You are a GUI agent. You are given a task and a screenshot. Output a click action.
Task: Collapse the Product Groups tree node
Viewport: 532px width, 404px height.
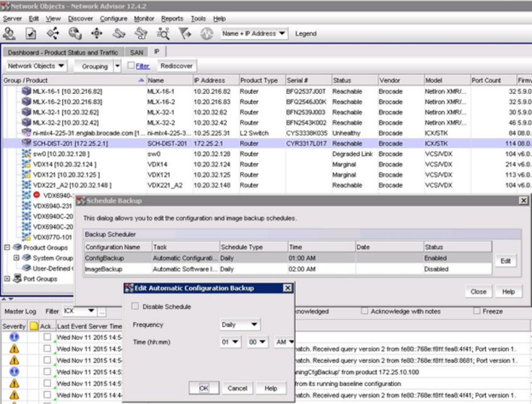[7, 247]
